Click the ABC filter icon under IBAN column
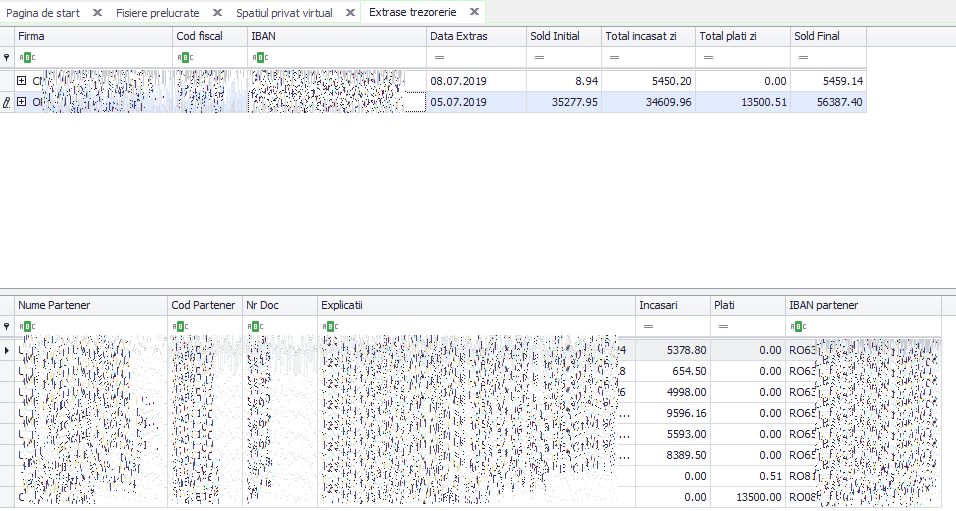Viewport: 956px width, 511px height. click(260, 57)
